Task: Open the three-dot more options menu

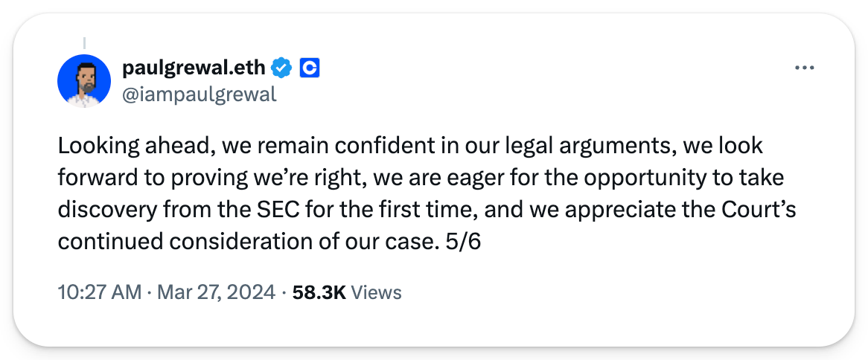Action: (805, 68)
